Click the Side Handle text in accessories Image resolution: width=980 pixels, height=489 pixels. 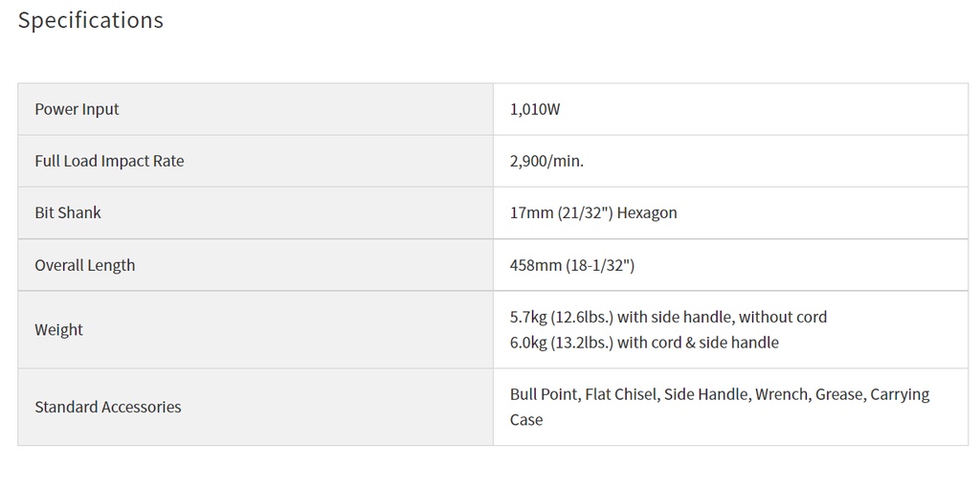coord(707,394)
